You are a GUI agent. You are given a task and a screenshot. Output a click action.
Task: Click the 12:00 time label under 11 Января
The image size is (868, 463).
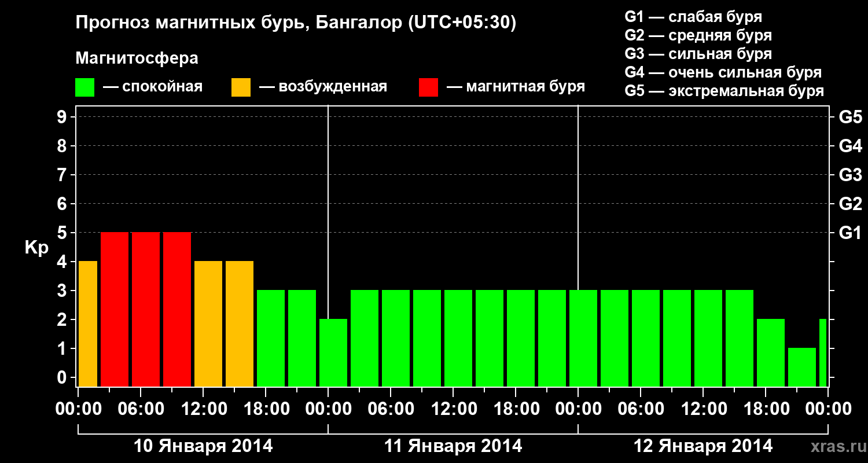click(454, 409)
